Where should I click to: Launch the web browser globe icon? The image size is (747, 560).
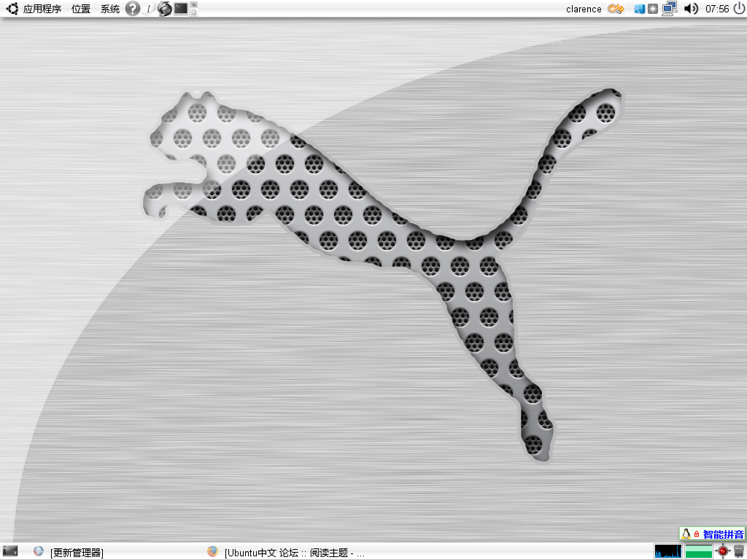tap(164, 9)
